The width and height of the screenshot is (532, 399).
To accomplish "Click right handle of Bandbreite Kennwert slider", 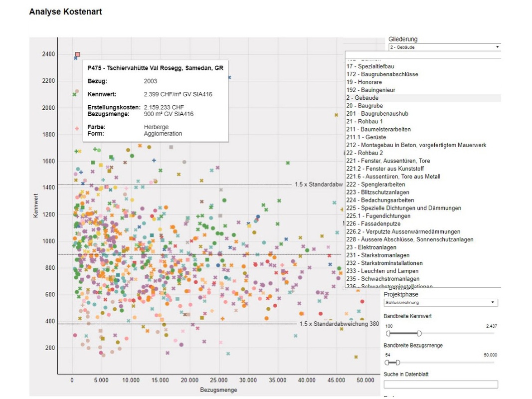I will pos(419,334).
